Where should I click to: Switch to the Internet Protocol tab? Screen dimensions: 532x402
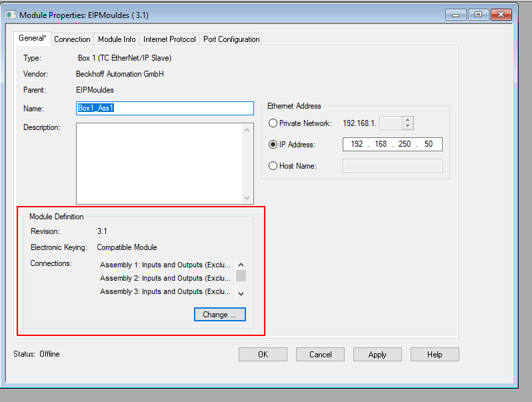169,39
